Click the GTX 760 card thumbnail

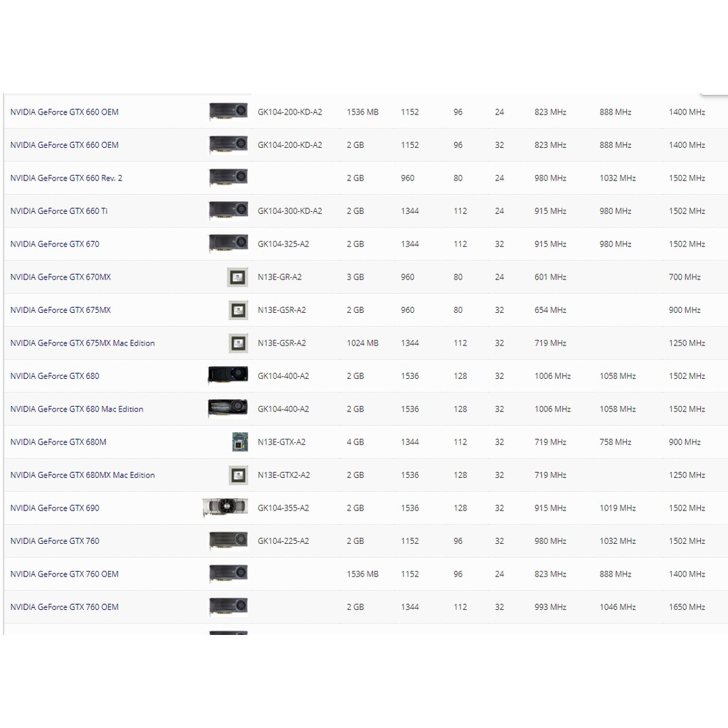228,541
